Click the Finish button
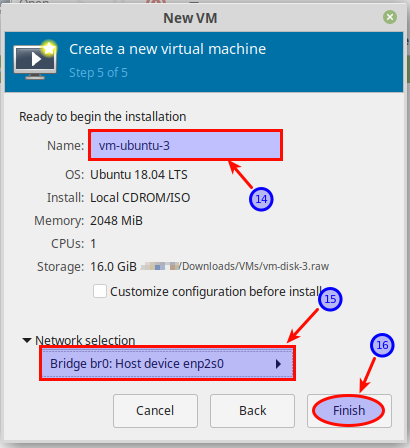 [349, 411]
